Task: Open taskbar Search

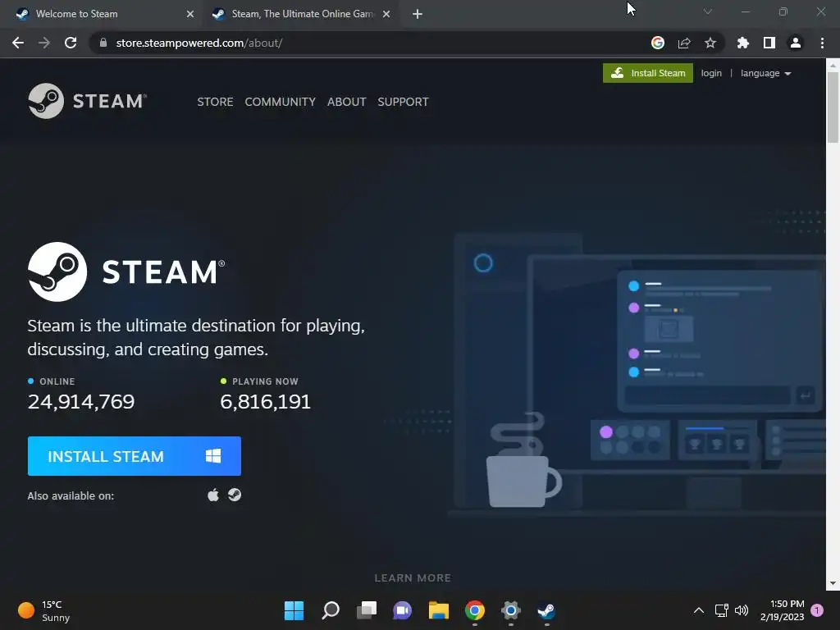Action: tap(331, 610)
